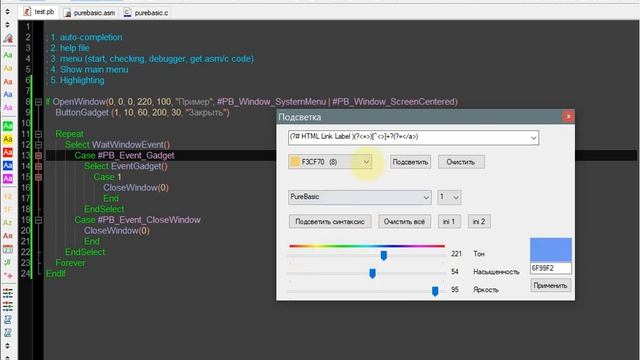
Task: Click the second colored lines syntax icon
Action: coord(8,306)
